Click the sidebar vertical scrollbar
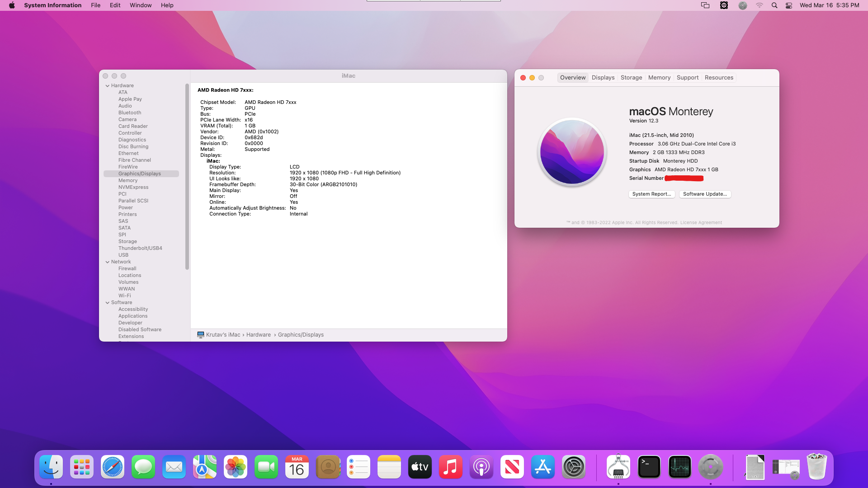This screenshot has height=488, width=868. pyautogui.click(x=187, y=176)
